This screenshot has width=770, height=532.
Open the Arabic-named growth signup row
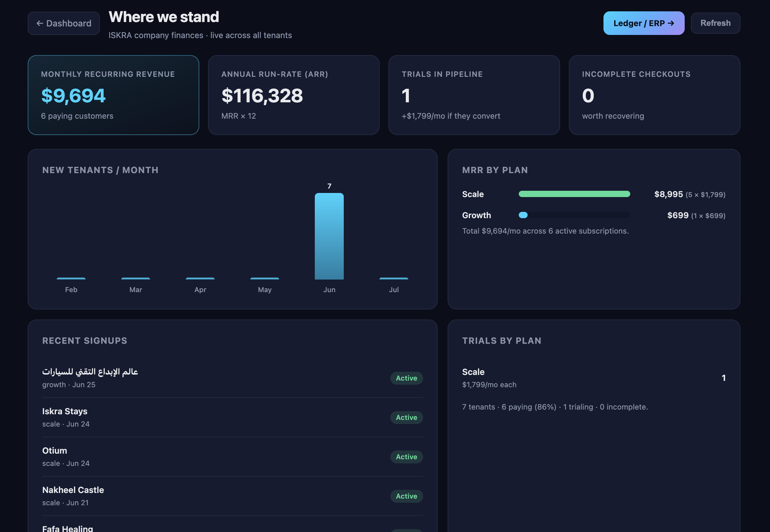[x=232, y=378]
